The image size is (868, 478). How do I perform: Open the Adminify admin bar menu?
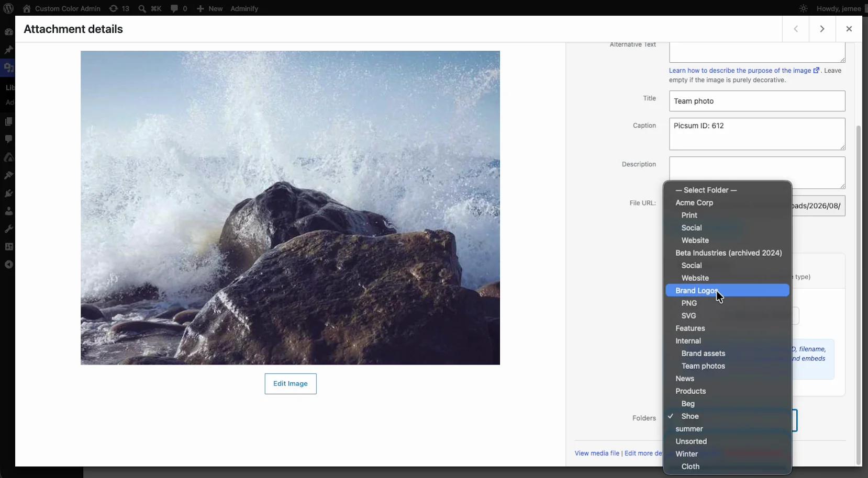[x=244, y=8]
